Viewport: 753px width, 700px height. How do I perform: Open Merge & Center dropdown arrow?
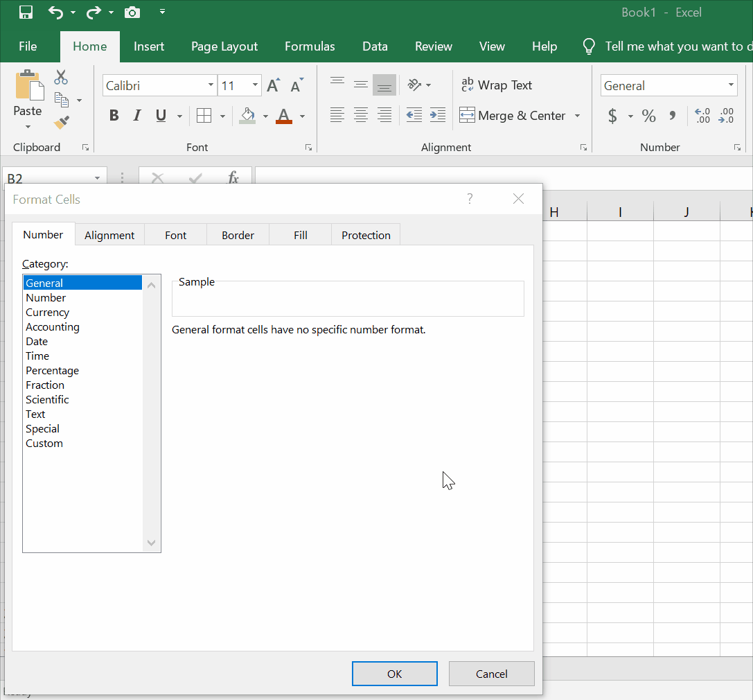click(577, 116)
